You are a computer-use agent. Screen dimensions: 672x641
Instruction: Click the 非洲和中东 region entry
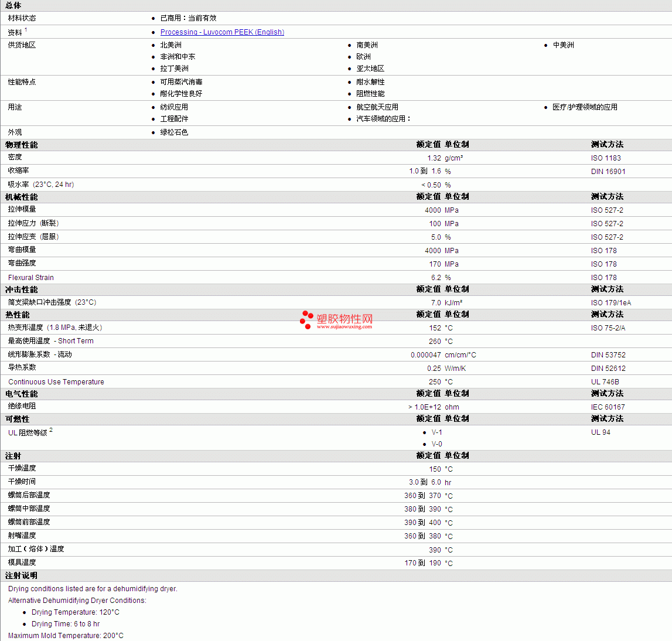coord(178,57)
